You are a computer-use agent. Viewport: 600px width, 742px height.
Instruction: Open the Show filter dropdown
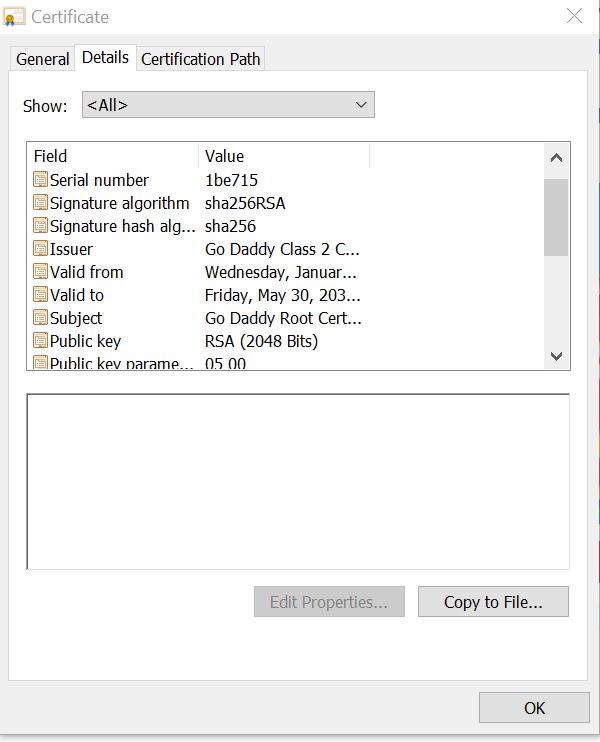[x=228, y=105]
